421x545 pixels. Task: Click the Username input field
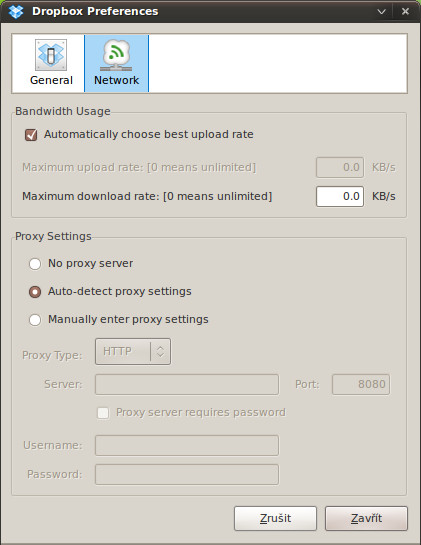coord(187,445)
